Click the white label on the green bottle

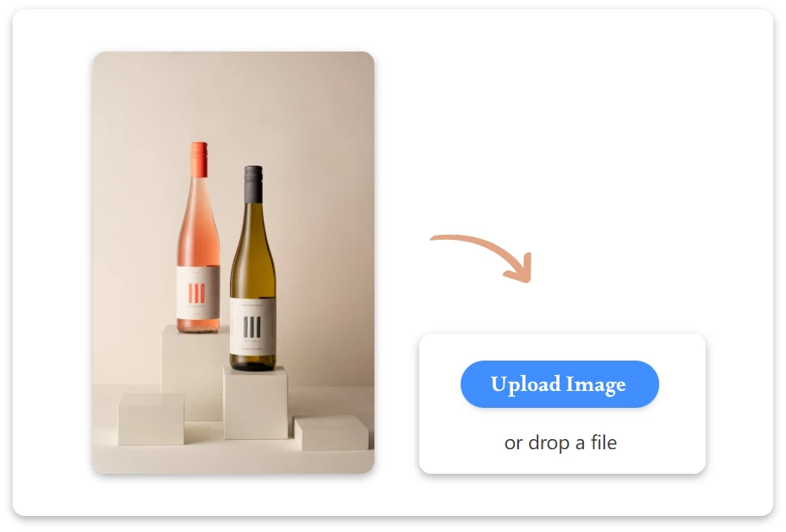point(254,326)
